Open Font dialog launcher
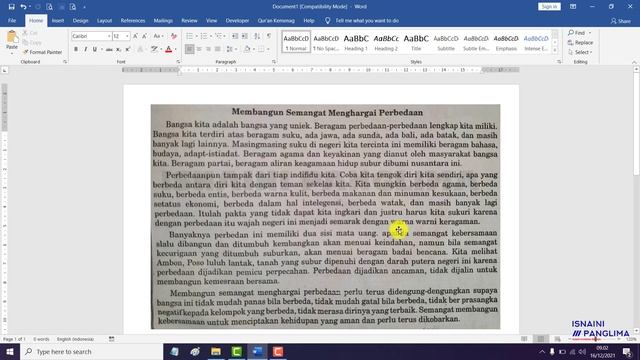The height and width of the screenshot is (360, 640). click(x=178, y=62)
